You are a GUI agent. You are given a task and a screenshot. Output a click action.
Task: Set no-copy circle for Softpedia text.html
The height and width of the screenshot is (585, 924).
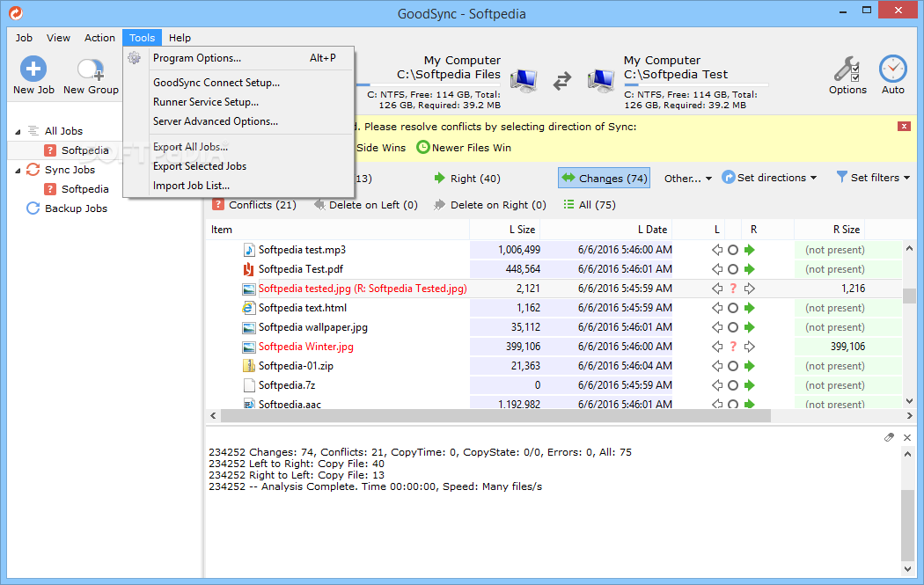click(x=733, y=308)
